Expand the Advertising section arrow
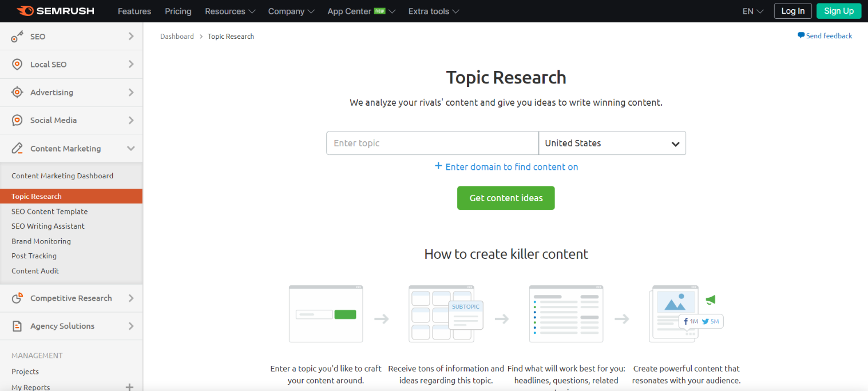Screen dimensions: 868x391 click(x=131, y=92)
